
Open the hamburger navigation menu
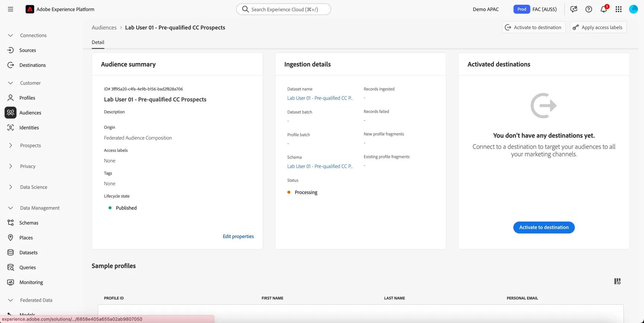(10, 9)
